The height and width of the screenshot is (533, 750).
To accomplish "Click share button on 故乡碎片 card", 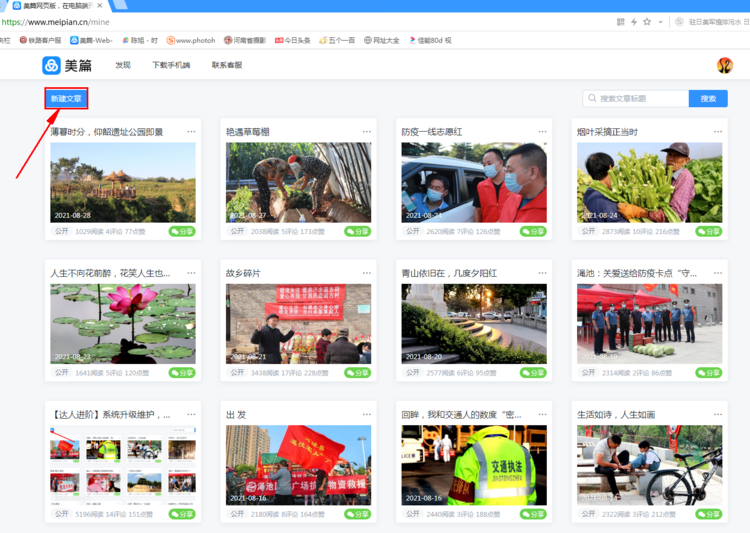I will point(358,373).
